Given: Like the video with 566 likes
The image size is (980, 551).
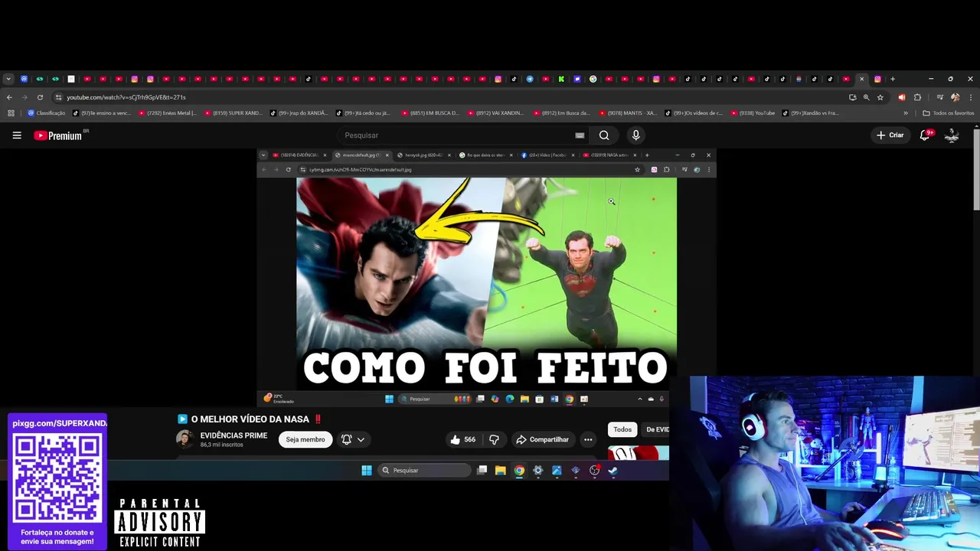Looking at the screenshot, I should coord(463,439).
